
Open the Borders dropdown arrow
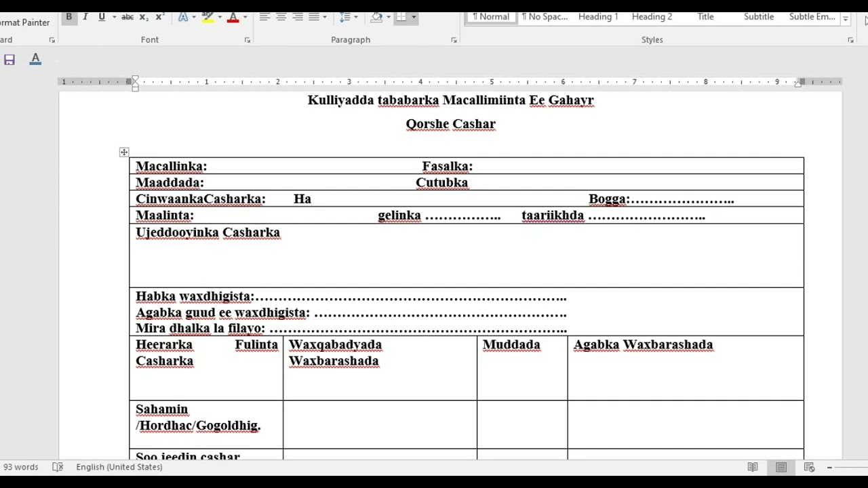414,17
